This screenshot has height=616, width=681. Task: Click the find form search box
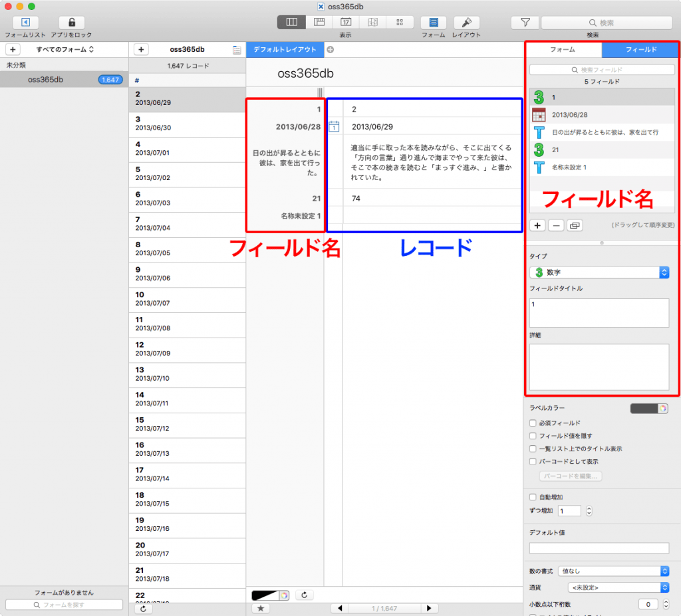tap(65, 605)
